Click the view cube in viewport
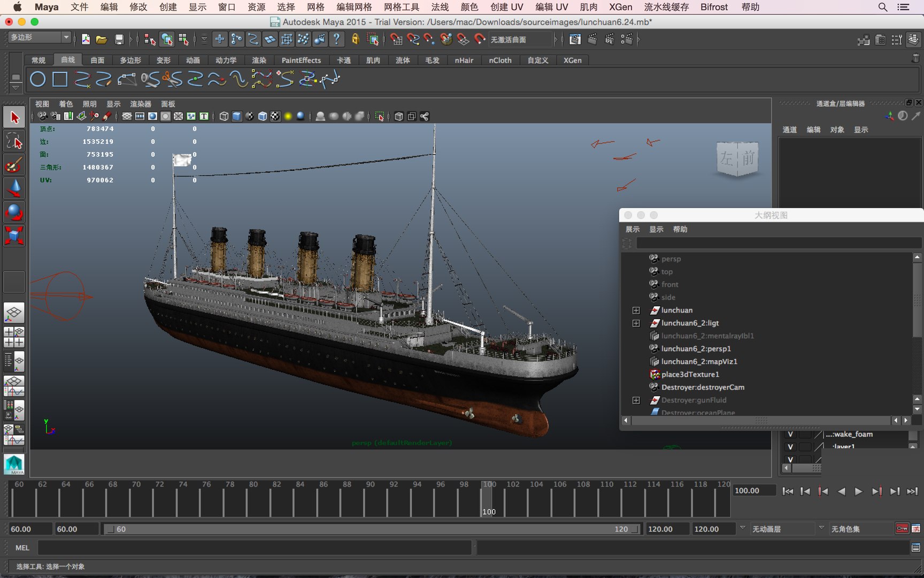Screen dimensions: 924x578 [x=738, y=159]
